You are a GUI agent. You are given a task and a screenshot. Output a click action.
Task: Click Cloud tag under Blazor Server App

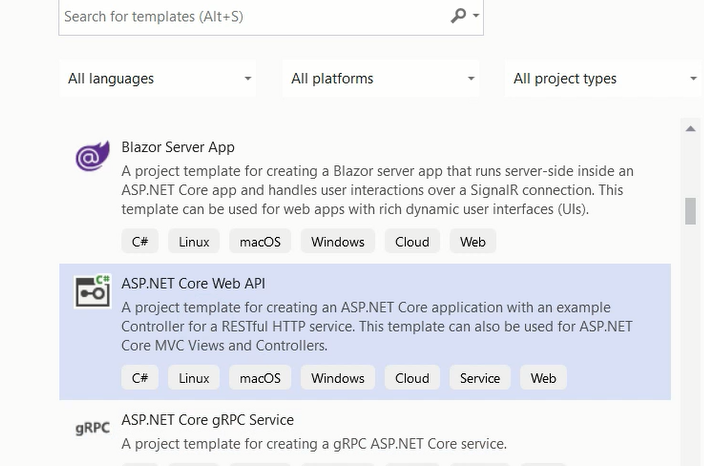coord(412,242)
